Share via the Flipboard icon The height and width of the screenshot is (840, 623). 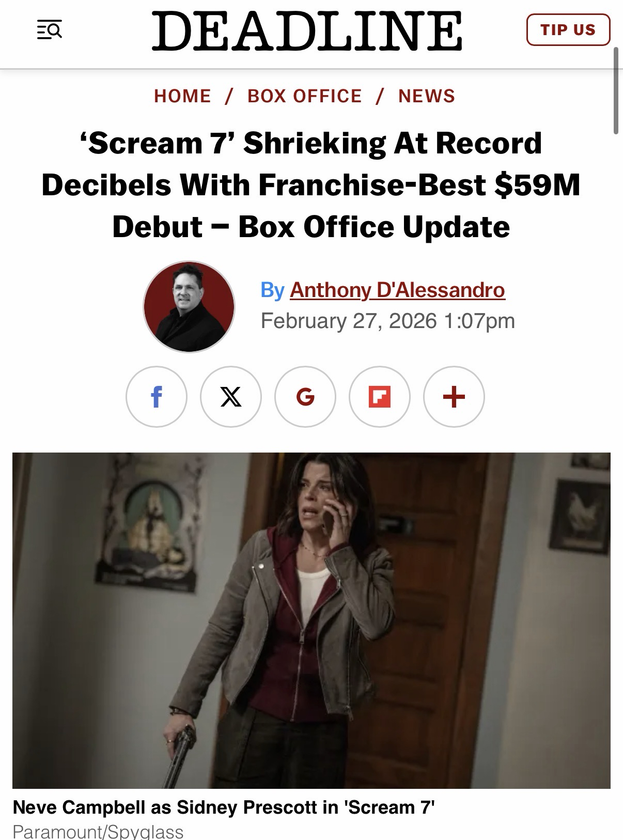pos(380,397)
